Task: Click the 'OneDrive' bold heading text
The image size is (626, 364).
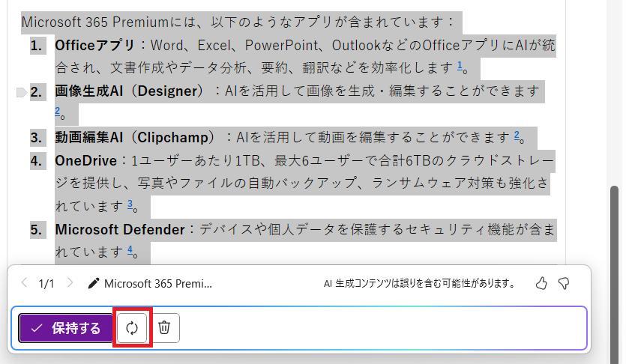Action: (85, 161)
